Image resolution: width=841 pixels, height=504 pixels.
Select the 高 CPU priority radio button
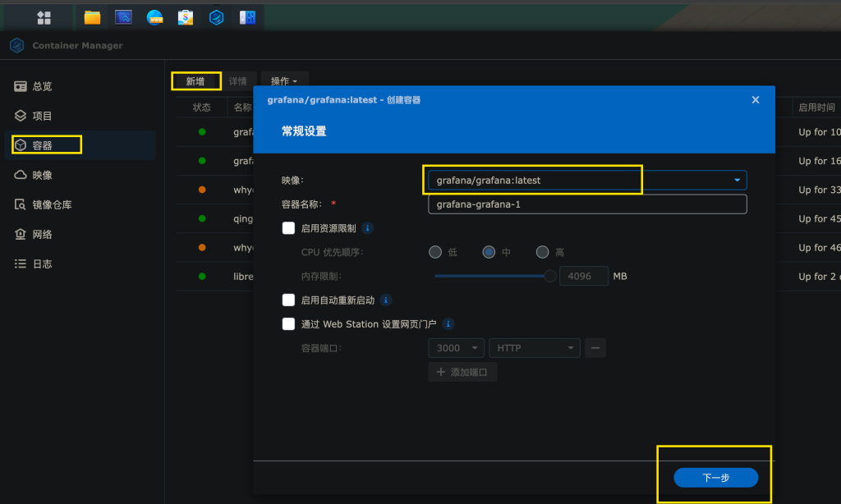point(542,252)
